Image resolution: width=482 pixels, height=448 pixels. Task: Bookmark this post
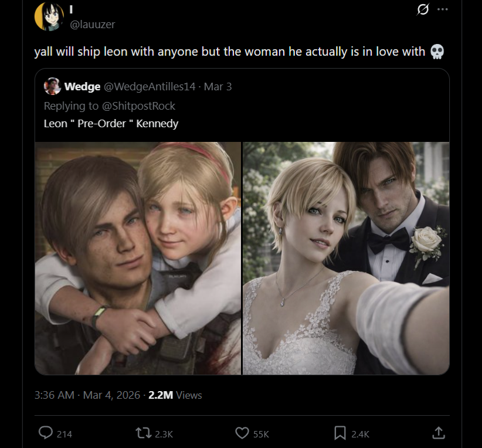click(x=340, y=433)
